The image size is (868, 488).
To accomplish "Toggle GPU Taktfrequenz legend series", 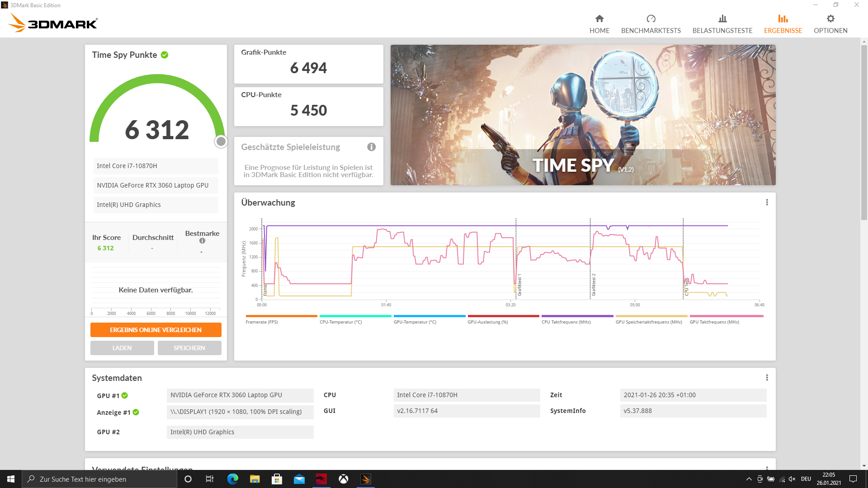I will 714,322.
